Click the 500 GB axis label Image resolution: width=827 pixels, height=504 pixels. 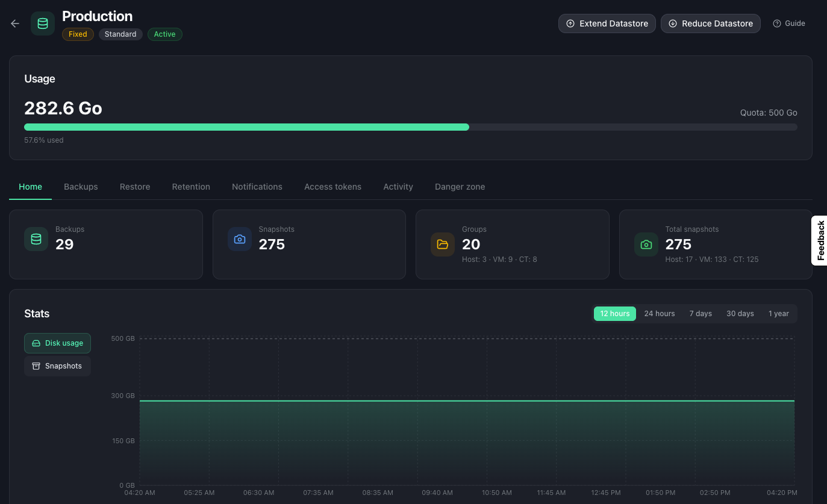point(123,338)
